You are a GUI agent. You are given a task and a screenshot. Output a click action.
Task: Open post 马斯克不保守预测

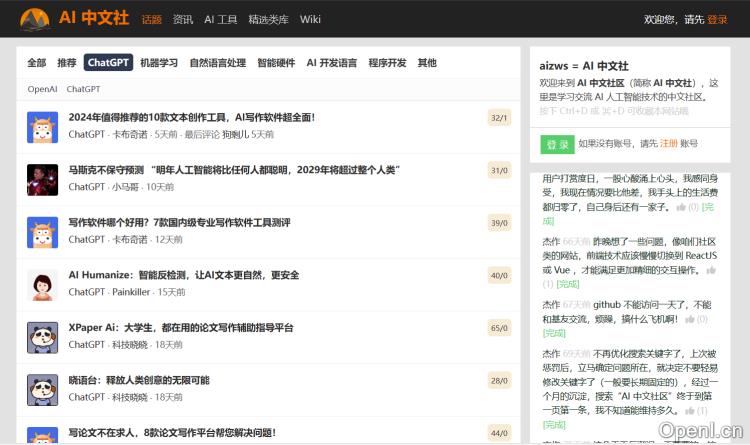click(234, 170)
